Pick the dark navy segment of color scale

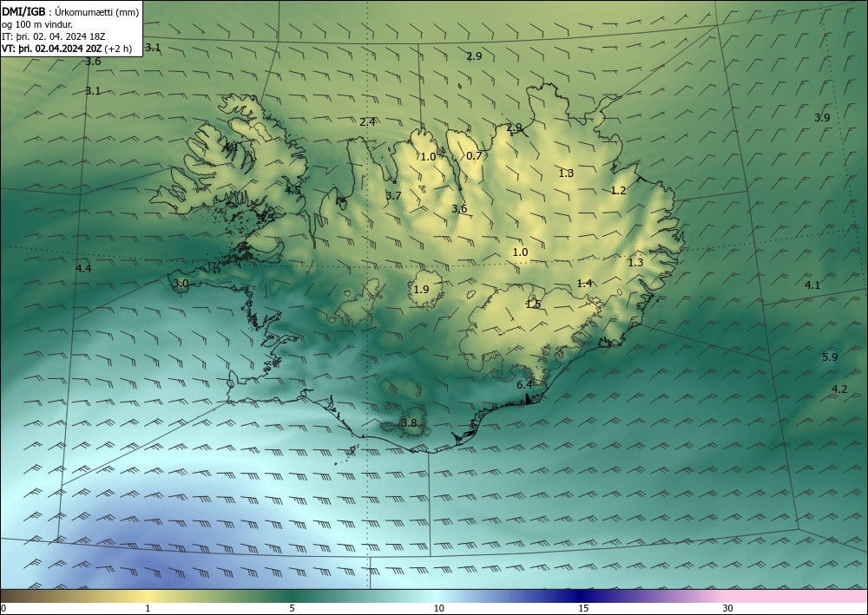click(x=582, y=596)
